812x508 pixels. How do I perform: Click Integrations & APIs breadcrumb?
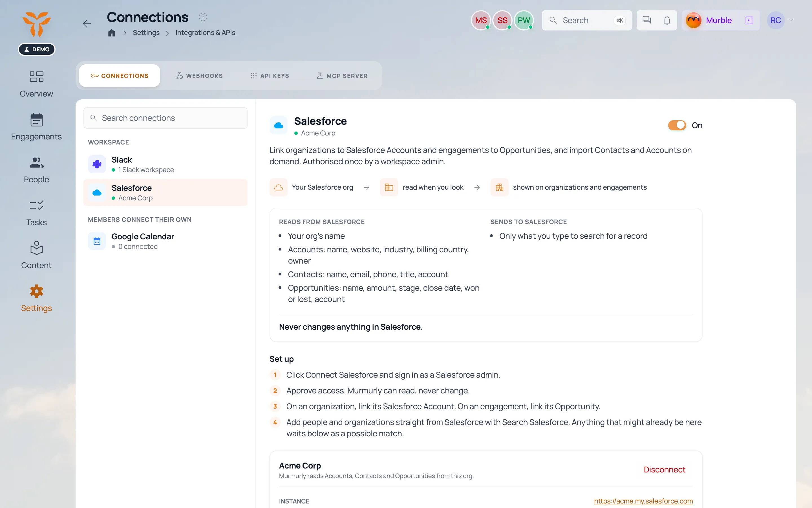point(205,32)
